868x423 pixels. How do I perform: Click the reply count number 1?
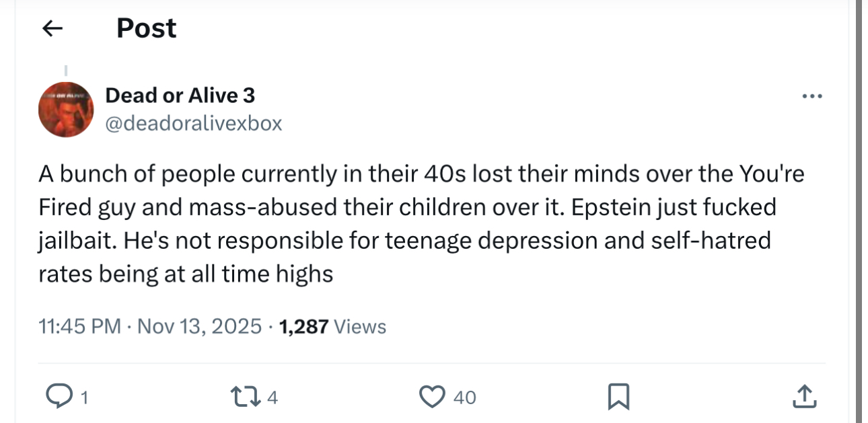84,398
